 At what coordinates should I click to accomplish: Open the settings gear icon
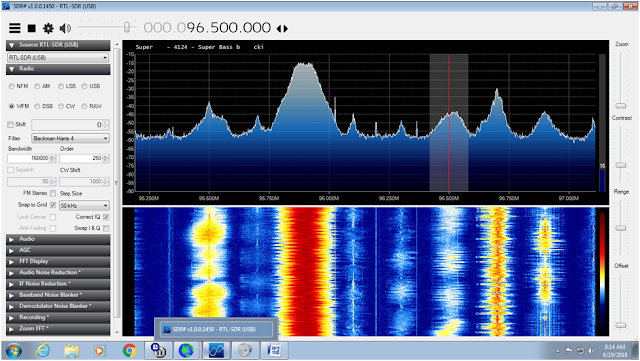tap(48, 28)
